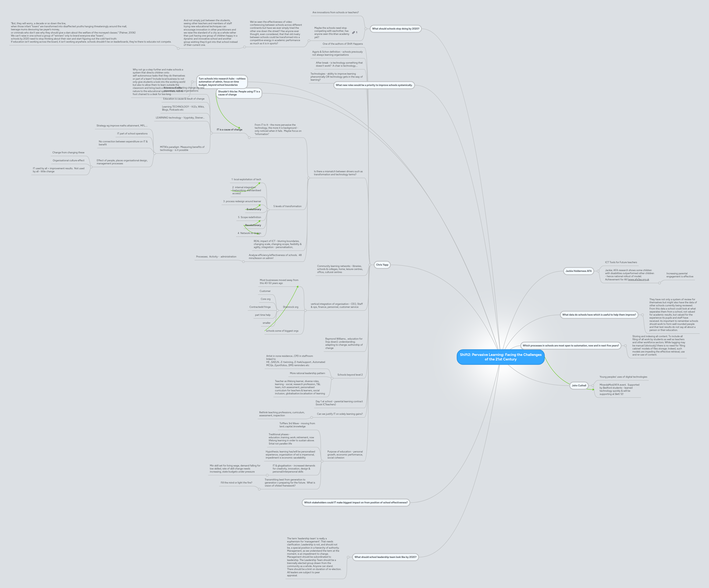Collapse the branch circle beside Chris Yapp
This screenshot has width=709, height=588.
pyautogui.click(x=370, y=265)
